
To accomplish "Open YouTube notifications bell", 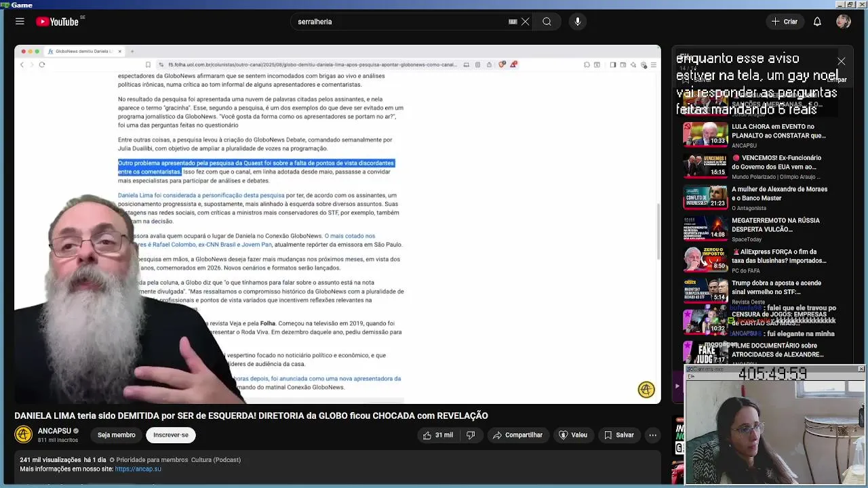I will [x=817, y=22].
